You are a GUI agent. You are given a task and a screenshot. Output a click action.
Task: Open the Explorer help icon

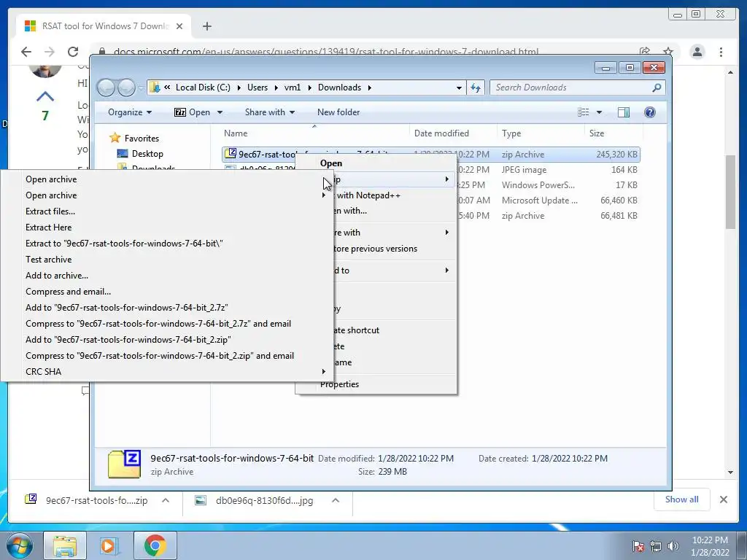(649, 112)
